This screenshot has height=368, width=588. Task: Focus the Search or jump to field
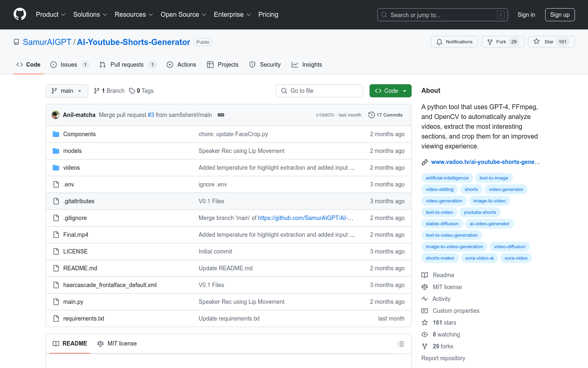(x=442, y=15)
